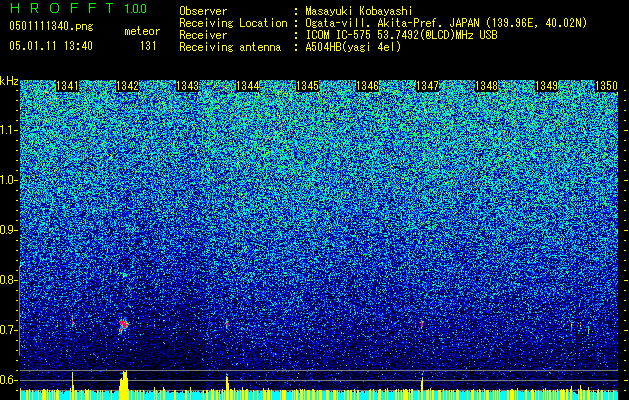Click the faint echo after 1341
629x400 pixels.
[x=73, y=321]
